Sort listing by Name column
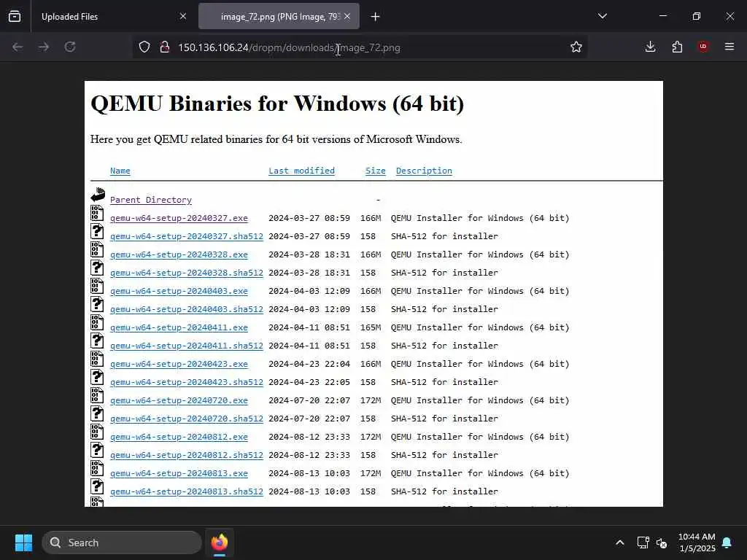Screen dimensions: 747x560 [120, 171]
